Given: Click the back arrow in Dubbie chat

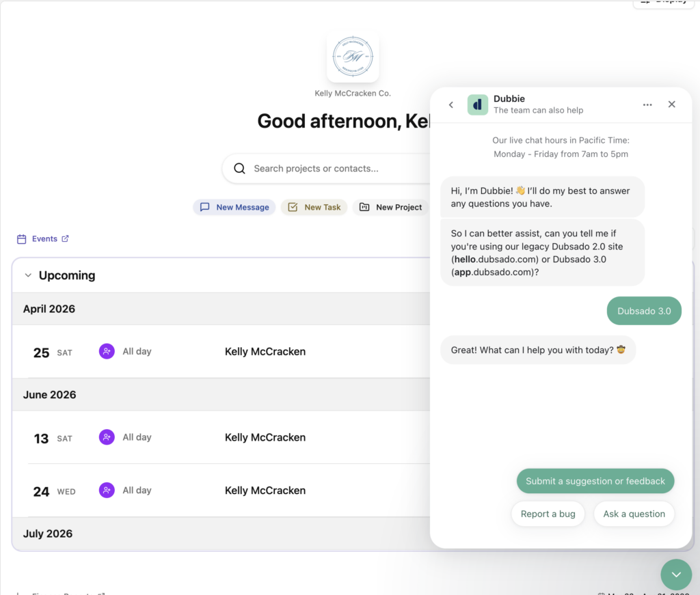Looking at the screenshot, I should tap(451, 105).
